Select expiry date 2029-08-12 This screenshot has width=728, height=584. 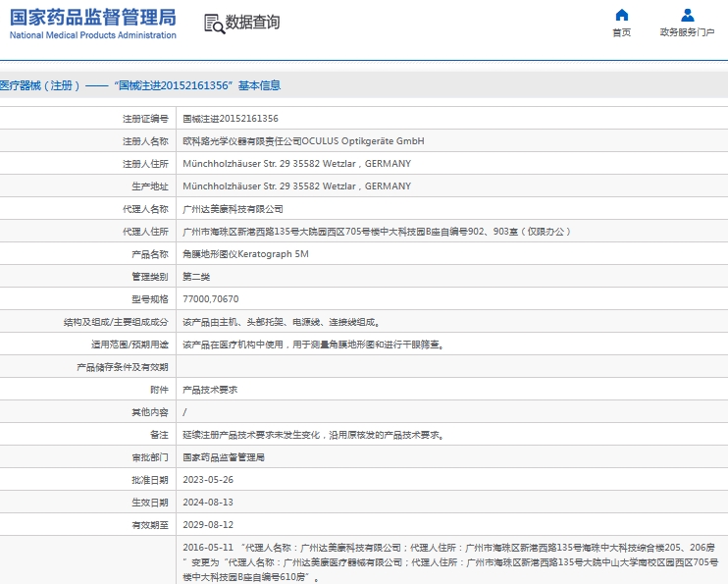[208, 525]
